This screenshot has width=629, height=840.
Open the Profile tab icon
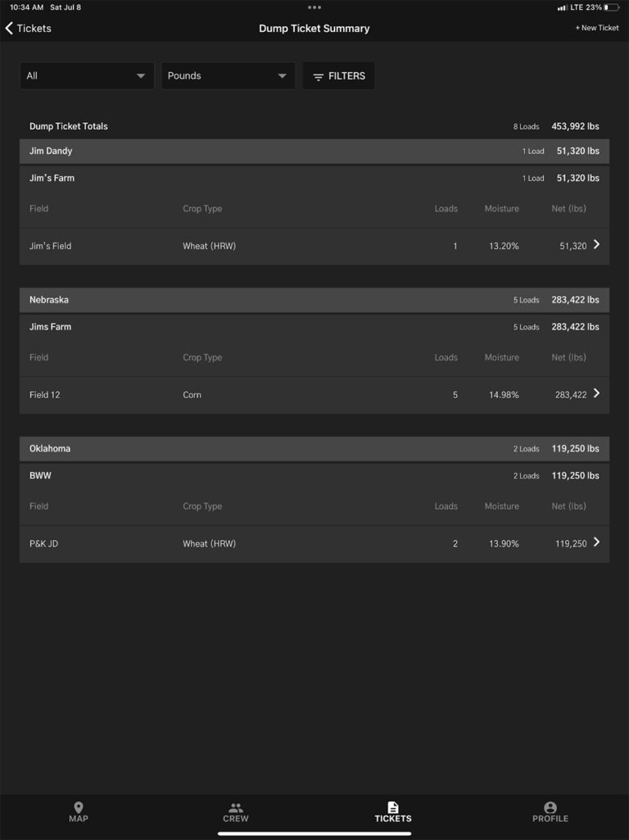click(x=550, y=807)
